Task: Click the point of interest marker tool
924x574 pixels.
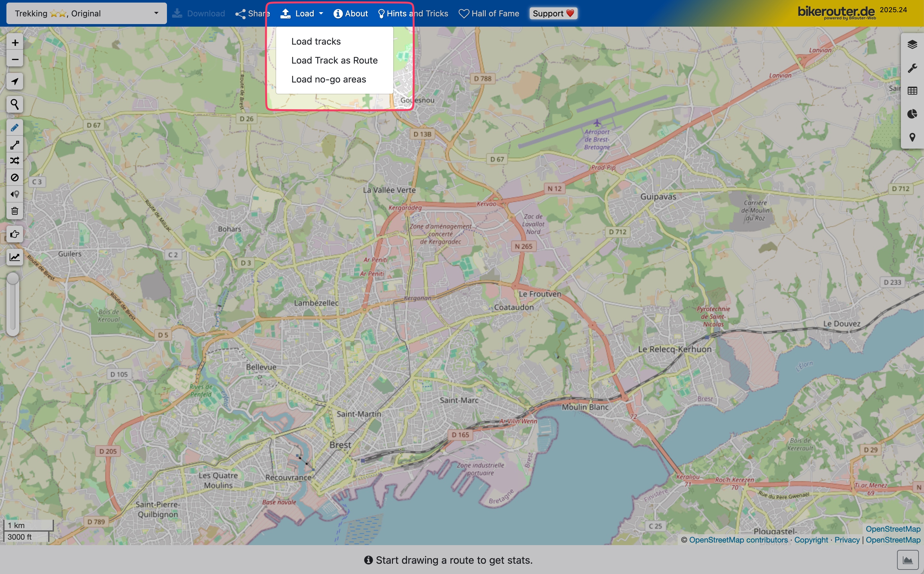Action: pyautogui.click(x=15, y=194)
